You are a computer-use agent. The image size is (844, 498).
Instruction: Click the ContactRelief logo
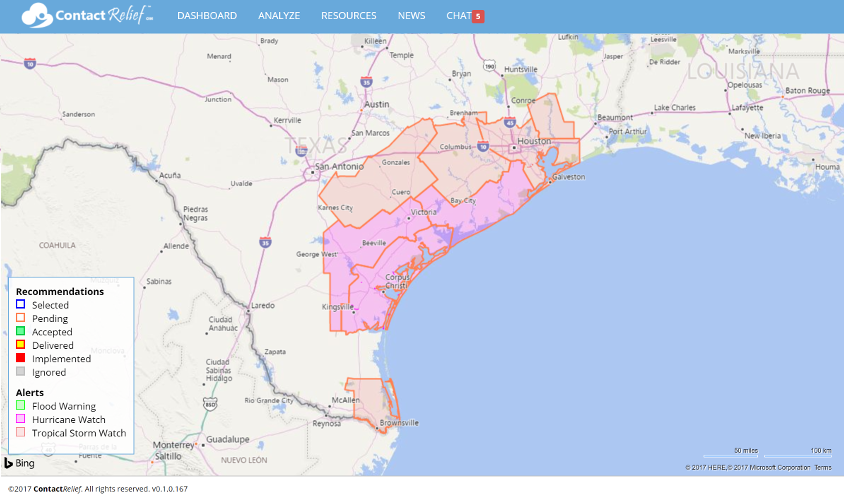tap(87, 15)
